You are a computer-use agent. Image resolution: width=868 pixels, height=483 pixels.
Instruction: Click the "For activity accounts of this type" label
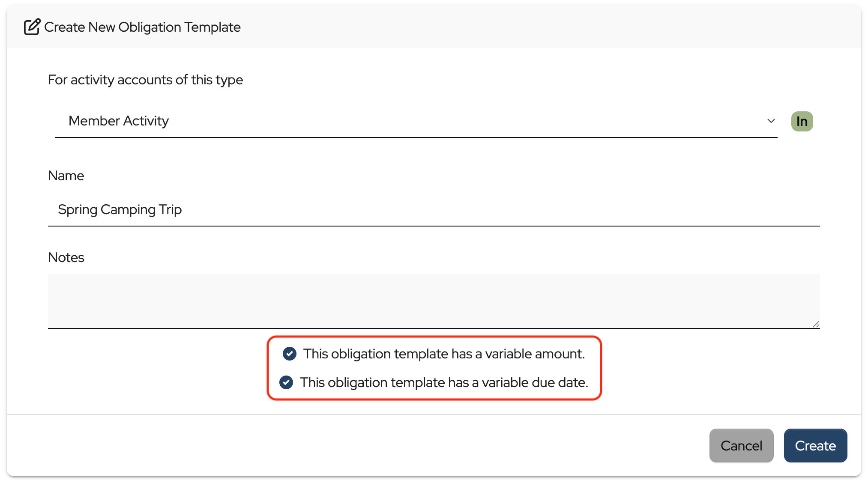point(145,80)
